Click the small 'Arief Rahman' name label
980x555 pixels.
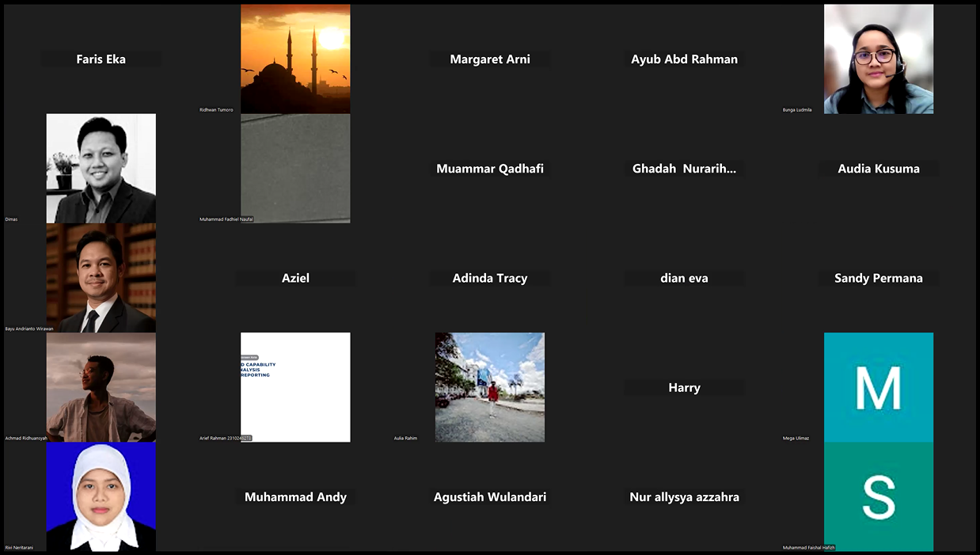tap(226, 438)
